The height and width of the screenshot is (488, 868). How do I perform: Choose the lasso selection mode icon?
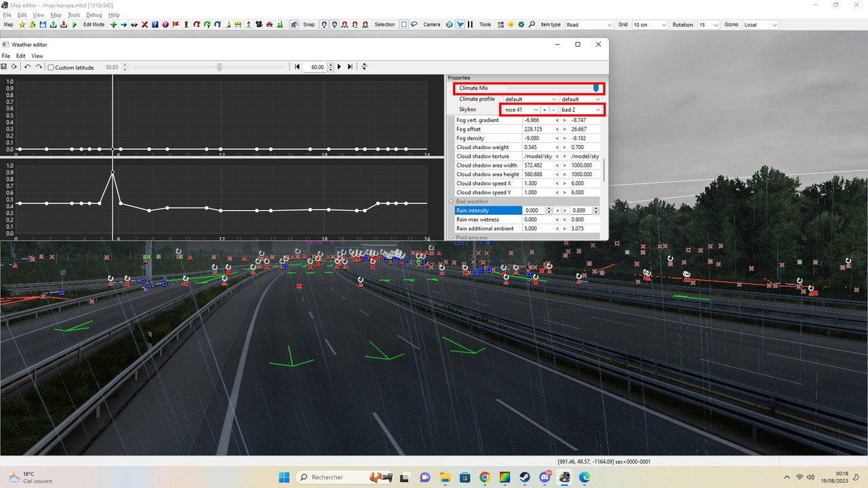pyautogui.click(x=414, y=24)
